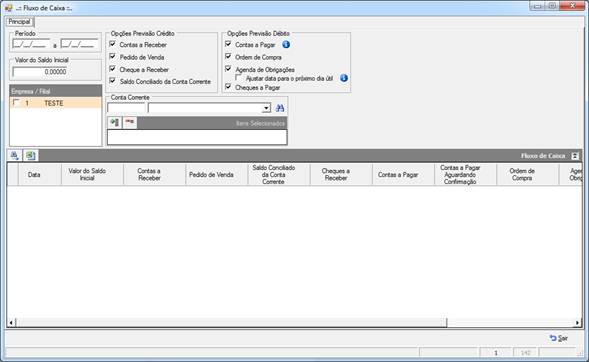Click the horizontal scrollbar left arrow
589x362 pixels.
click(11, 323)
